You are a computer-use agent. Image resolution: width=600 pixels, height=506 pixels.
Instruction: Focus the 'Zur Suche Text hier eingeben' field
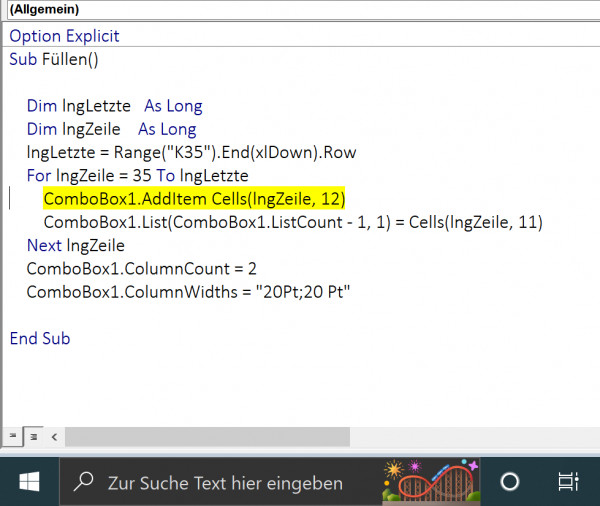(225, 483)
